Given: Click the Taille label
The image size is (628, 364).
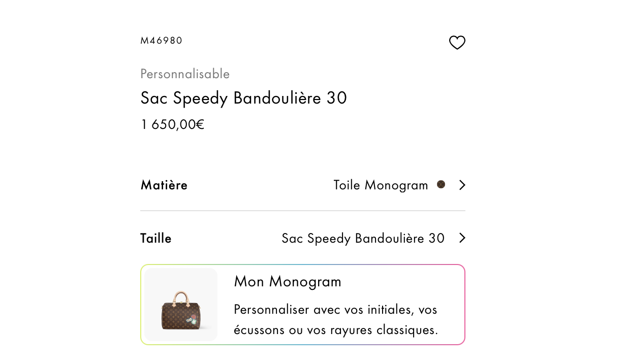Looking at the screenshot, I should (x=156, y=238).
